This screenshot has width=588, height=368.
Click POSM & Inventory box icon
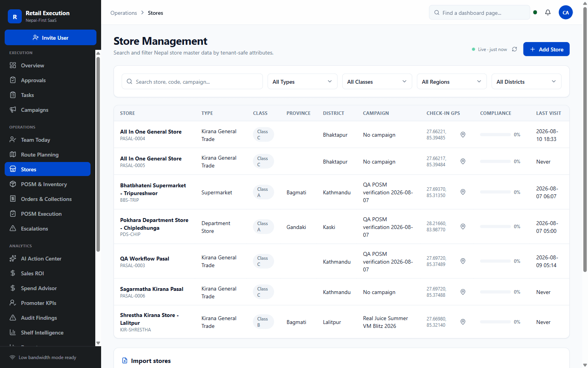coord(13,184)
